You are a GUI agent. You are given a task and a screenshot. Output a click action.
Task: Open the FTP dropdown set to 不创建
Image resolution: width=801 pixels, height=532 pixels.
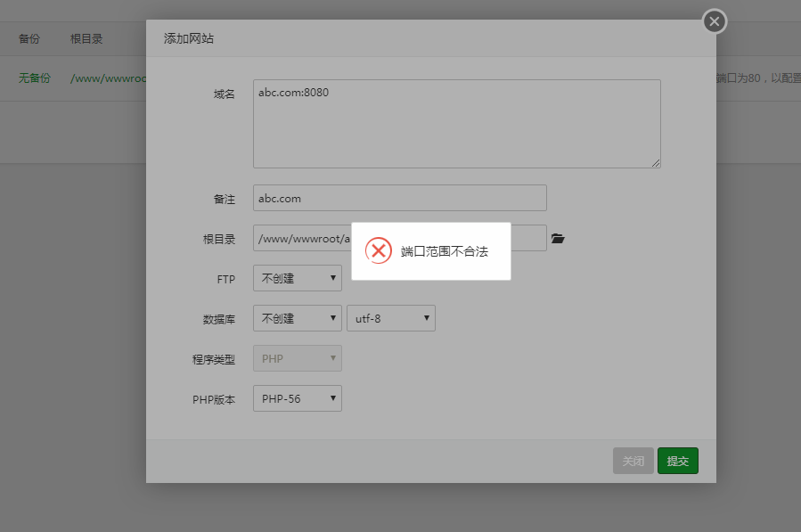(297, 278)
